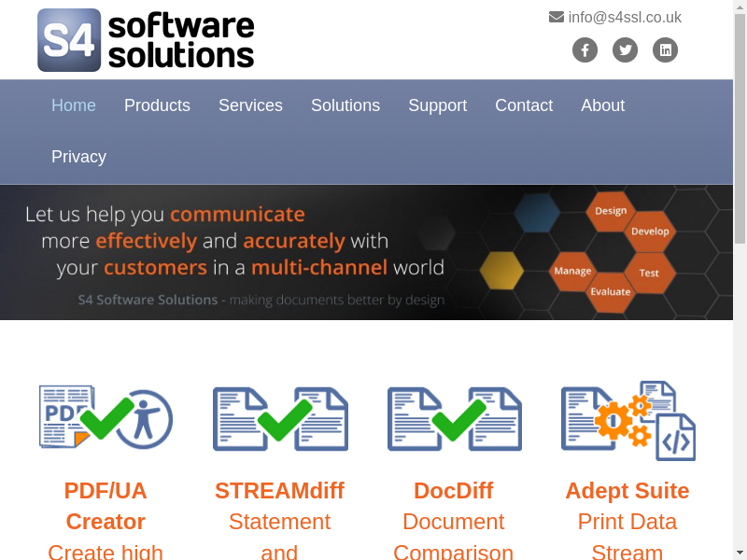Click the STREAMdiff documents checkmark icon
Image resolution: width=747 pixels, height=560 pixels.
(280, 418)
